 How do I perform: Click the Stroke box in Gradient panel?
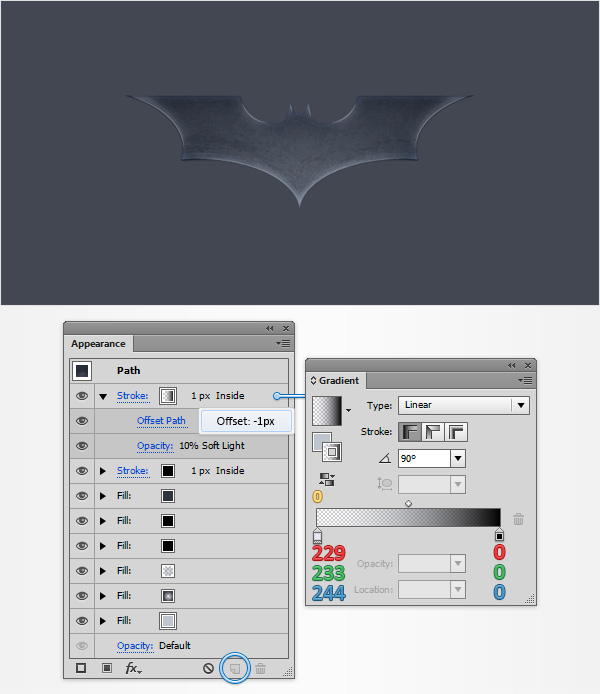pyautogui.click(x=332, y=452)
